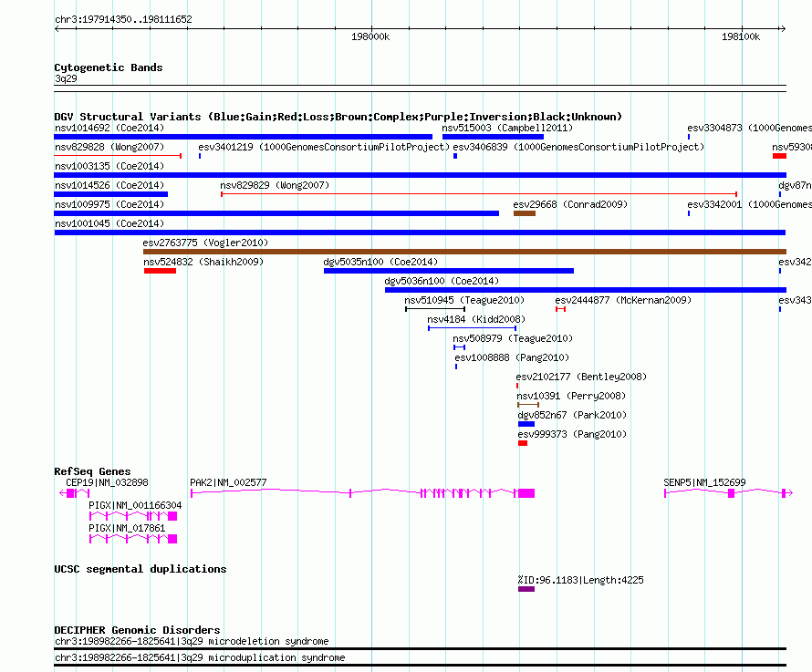This screenshot has width=812, height=672.
Task: Click the brown esv29668 complex variant bar
Action: [524, 213]
